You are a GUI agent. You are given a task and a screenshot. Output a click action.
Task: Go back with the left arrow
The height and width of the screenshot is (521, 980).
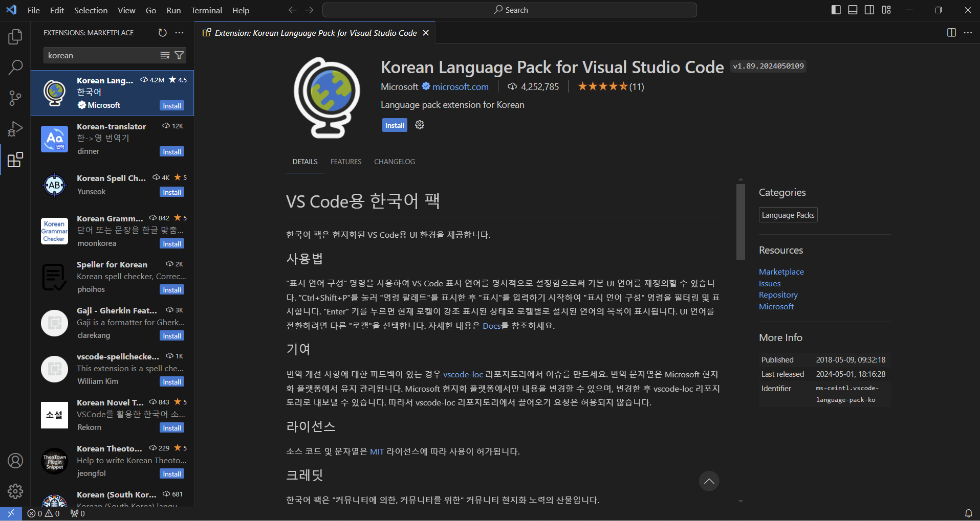[293, 10]
